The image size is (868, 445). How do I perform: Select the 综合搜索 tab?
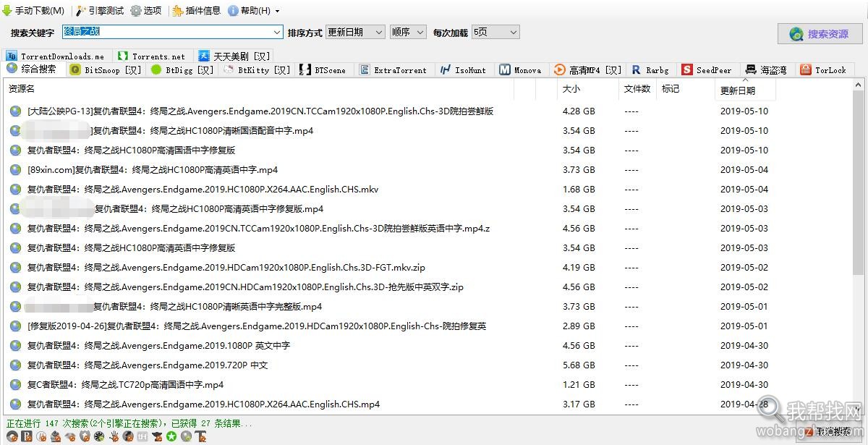(32, 69)
